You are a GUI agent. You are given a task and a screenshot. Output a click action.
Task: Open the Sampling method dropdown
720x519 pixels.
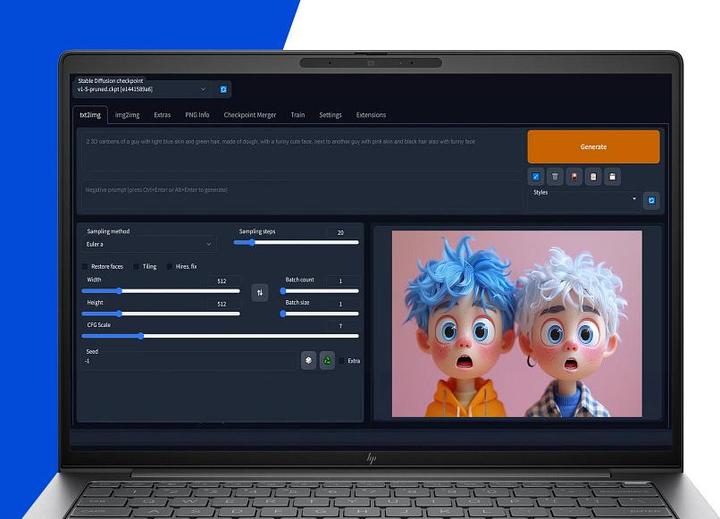point(149,243)
